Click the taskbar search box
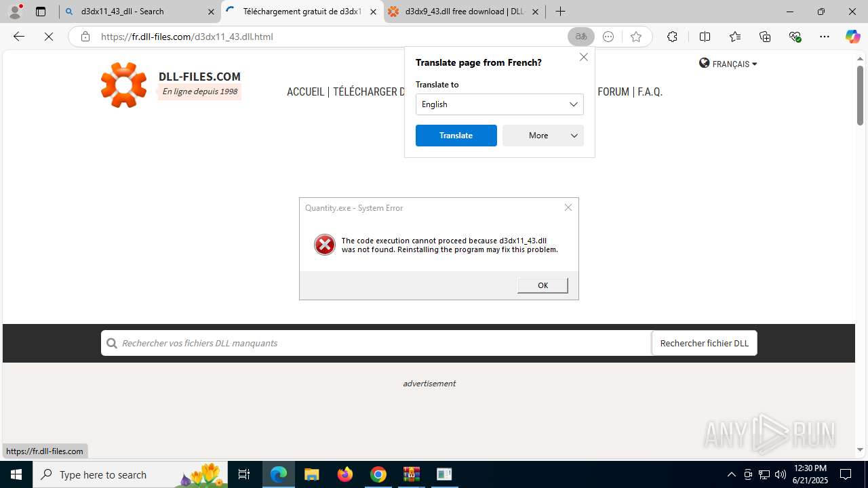Screen dimensions: 868x488 pyautogui.click(x=130, y=474)
